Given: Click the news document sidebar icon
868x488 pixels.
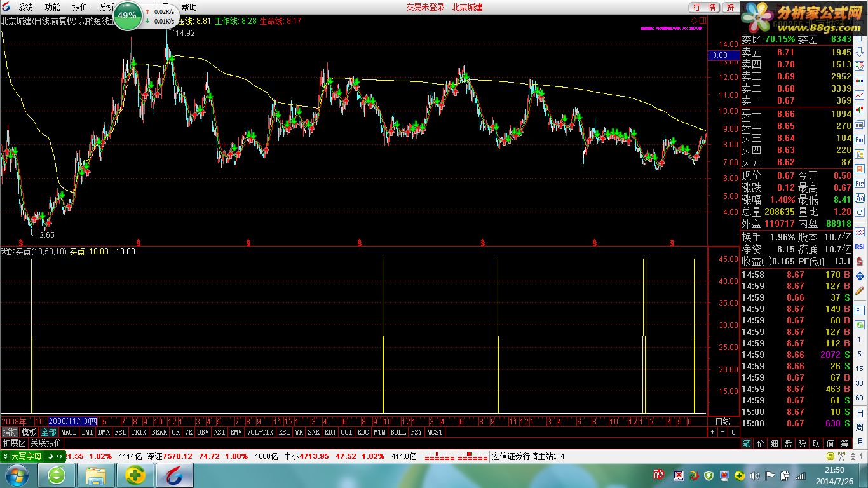Looking at the screenshot, I should (x=860, y=125).
